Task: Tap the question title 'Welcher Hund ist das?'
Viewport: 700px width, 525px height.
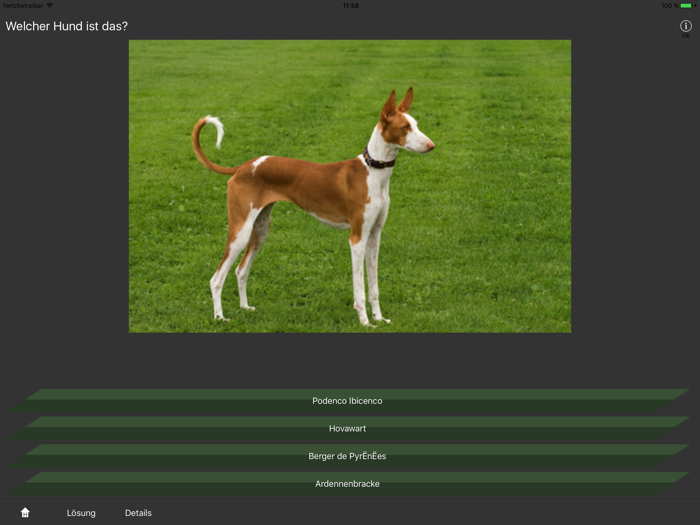Action: point(67,26)
